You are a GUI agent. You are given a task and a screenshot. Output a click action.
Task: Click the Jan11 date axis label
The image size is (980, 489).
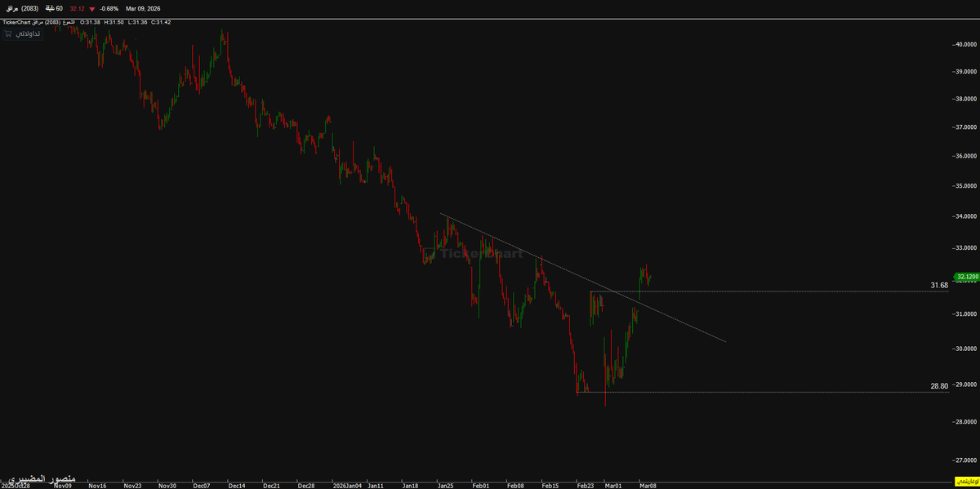tap(376, 485)
